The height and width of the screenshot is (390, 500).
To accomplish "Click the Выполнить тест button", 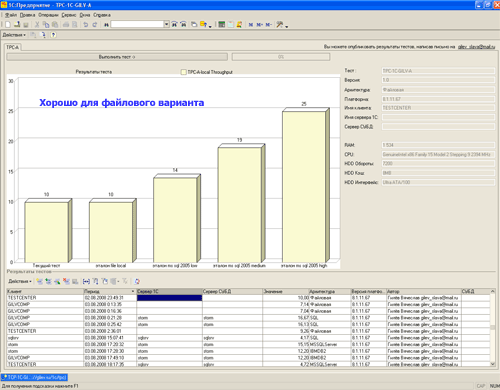I will (x=117, y=57).
